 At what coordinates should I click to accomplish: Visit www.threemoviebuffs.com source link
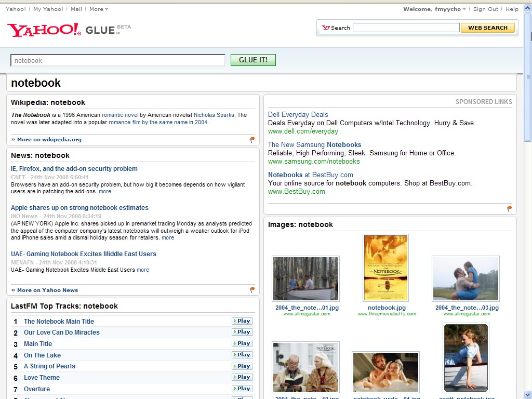click(387, 314)
